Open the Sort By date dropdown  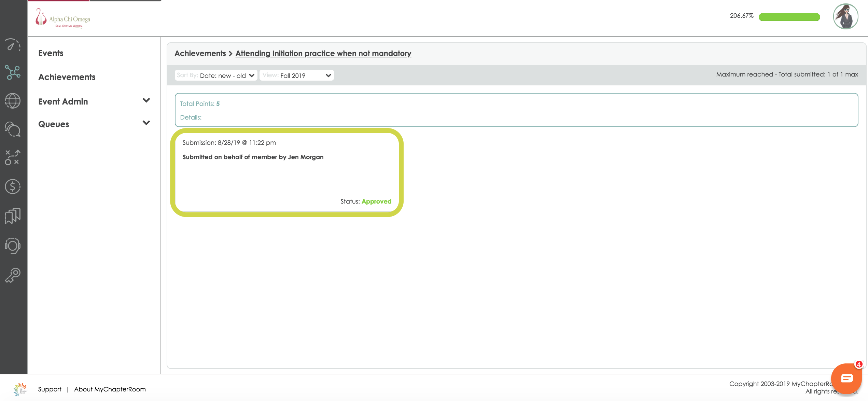[x=216, y=75]
